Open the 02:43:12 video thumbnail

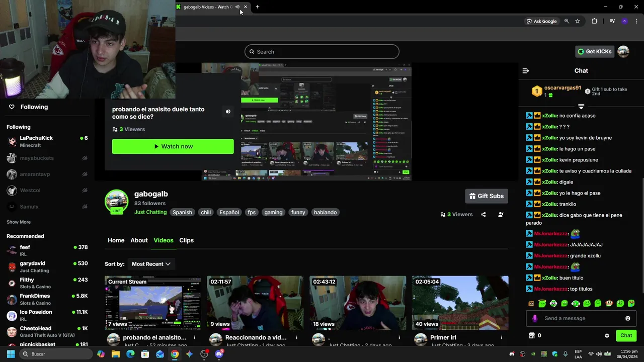click(x=358, y=303)
